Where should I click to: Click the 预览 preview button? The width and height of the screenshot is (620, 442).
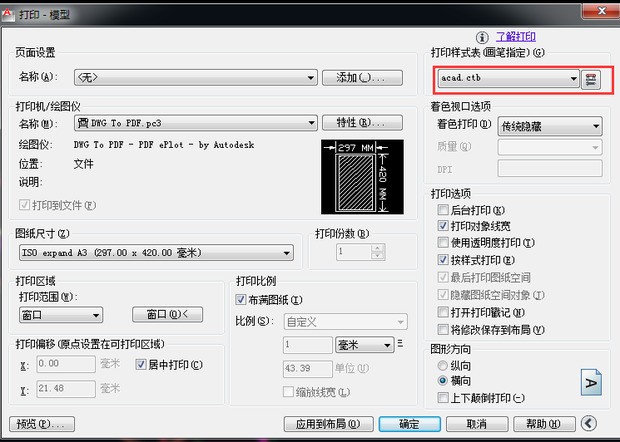tap(42, 424)
